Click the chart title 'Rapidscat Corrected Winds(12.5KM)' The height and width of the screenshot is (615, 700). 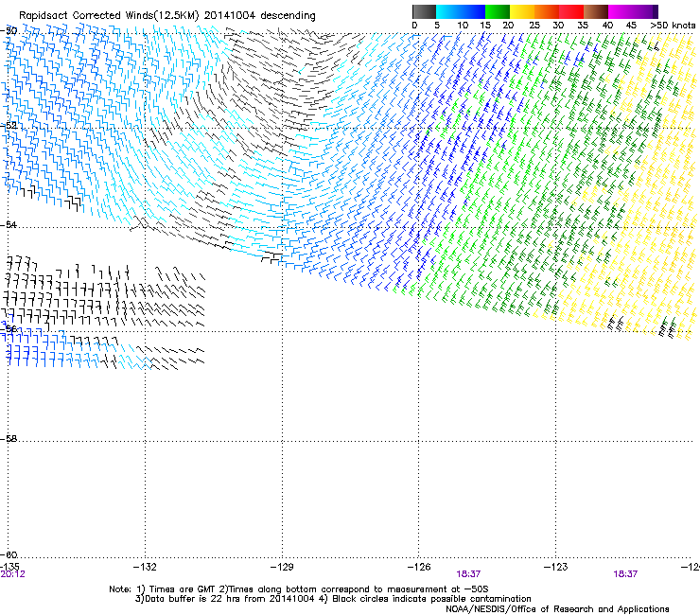pyautogui.click(x=109, y=15)
